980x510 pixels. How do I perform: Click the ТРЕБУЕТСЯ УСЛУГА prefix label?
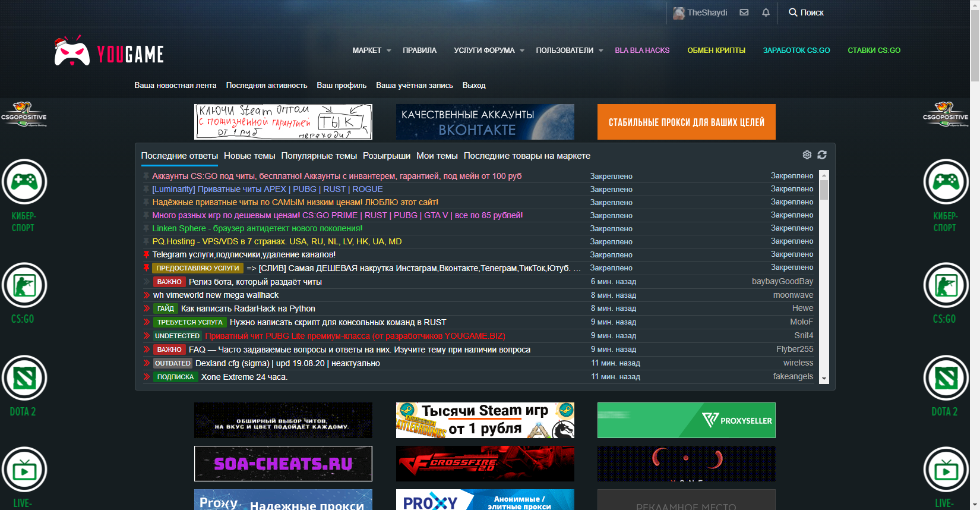[189, 322]
